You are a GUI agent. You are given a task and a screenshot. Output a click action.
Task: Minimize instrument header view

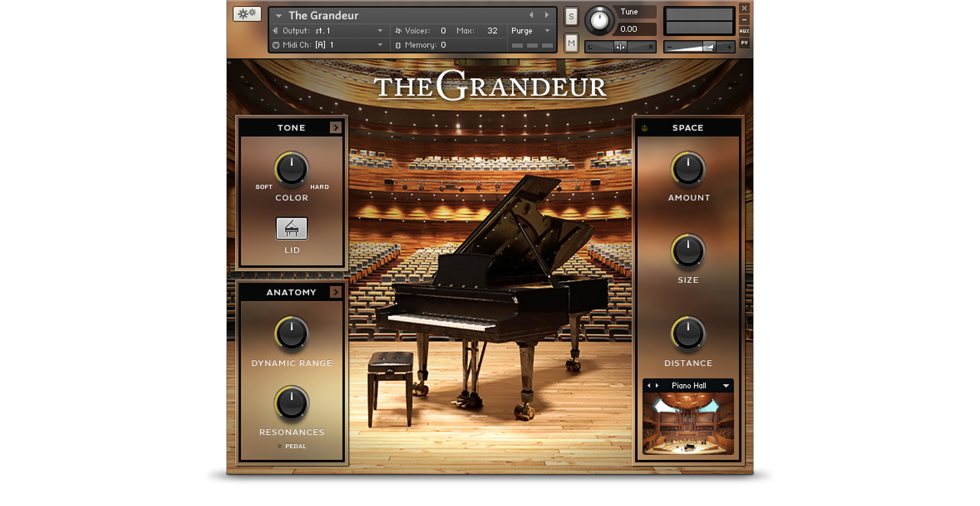(744, 20)
